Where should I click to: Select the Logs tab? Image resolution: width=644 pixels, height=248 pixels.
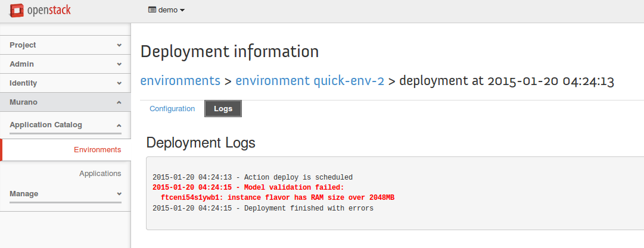point(223,109)
